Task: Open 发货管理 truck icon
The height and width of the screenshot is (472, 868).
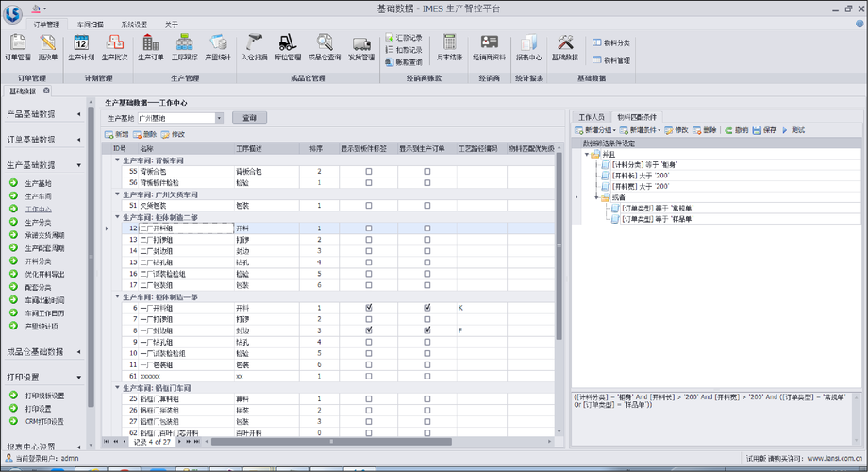Action: (x=361, y=47)
